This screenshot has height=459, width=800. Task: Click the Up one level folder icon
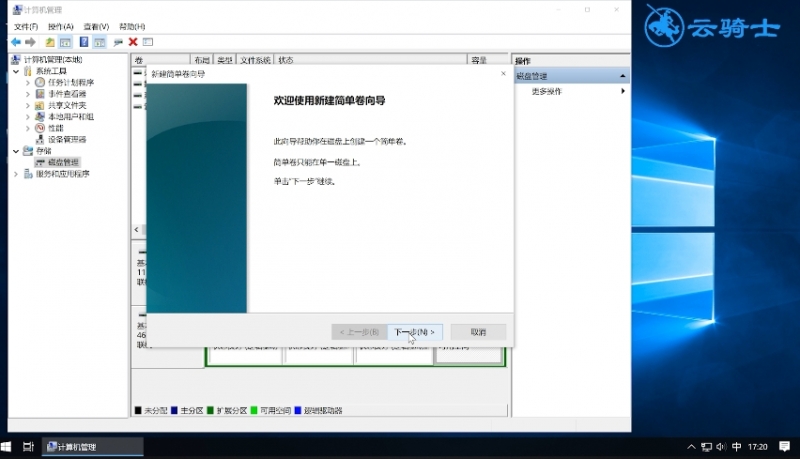[50, 42]
